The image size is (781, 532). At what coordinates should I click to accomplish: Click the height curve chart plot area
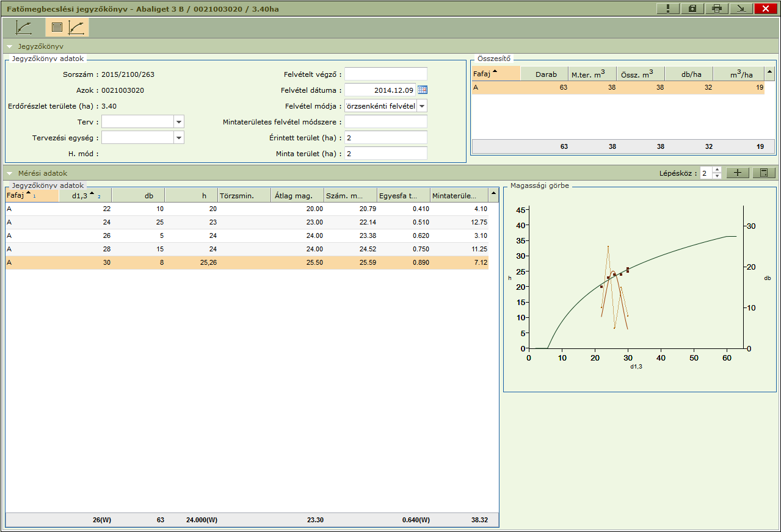(635, 278)
